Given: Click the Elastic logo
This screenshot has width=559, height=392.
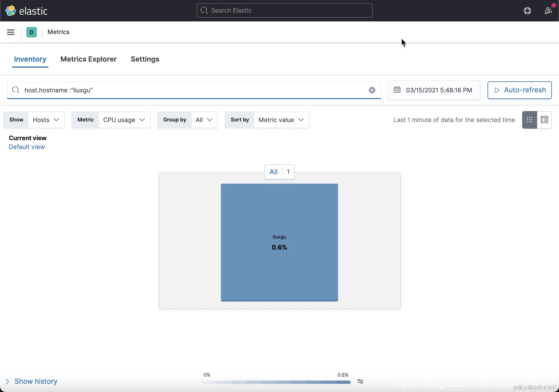Looking at the screenshot, I should click(26, 11).
